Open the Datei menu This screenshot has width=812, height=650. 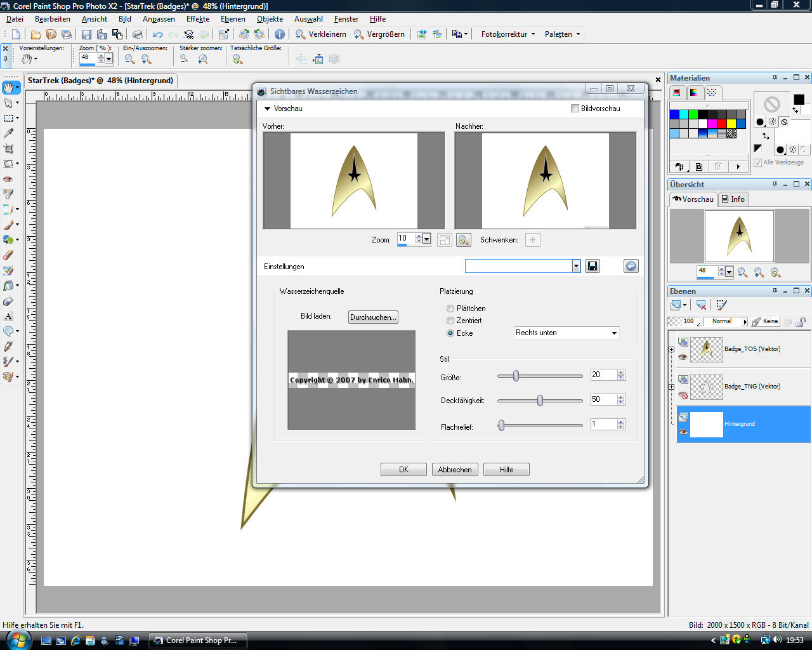[15, 19]
